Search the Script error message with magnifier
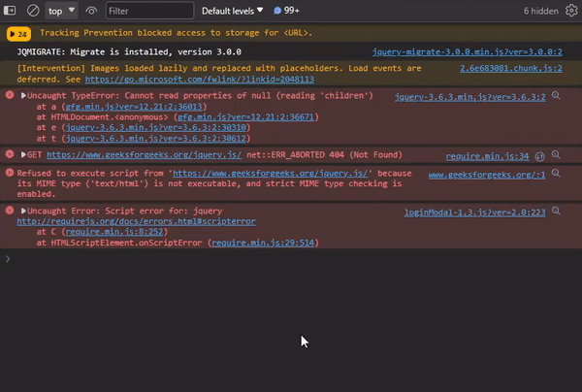This screenshot has width=582, height=392. pos(556,211)
